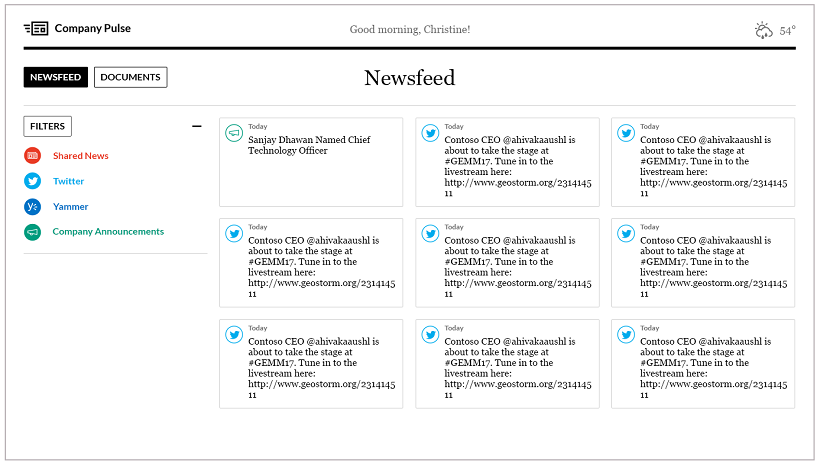Toggle the Company Announcements filter label
Viewport: 820px width, 464px height.
coord(108,232)
